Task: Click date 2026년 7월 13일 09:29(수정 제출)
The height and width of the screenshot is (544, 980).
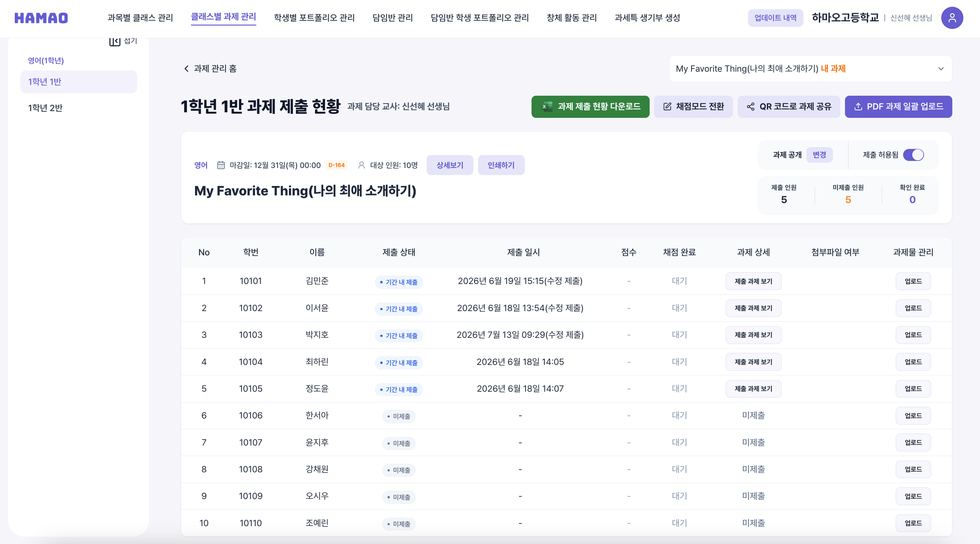Action: (520, 335)
